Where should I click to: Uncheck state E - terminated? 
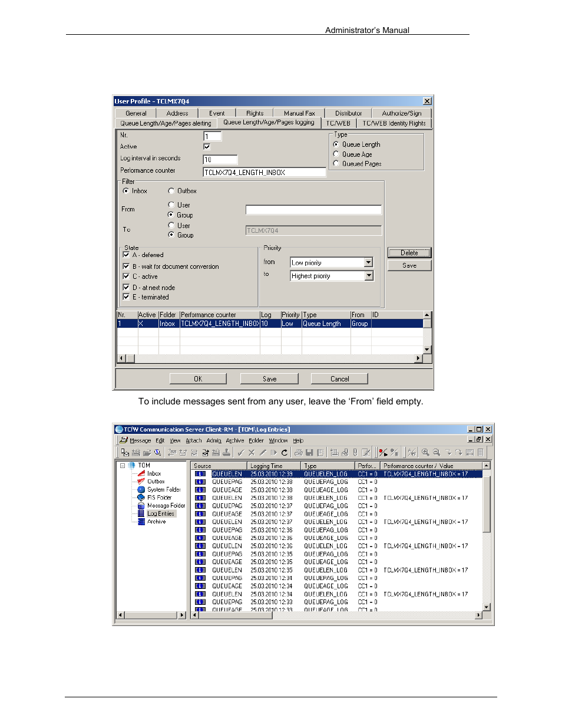click(126, 297)
